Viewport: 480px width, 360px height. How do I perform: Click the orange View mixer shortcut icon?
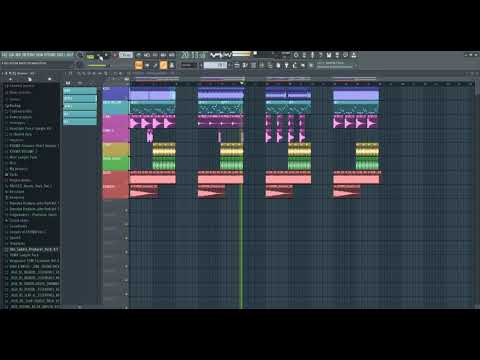pos(163,65)
